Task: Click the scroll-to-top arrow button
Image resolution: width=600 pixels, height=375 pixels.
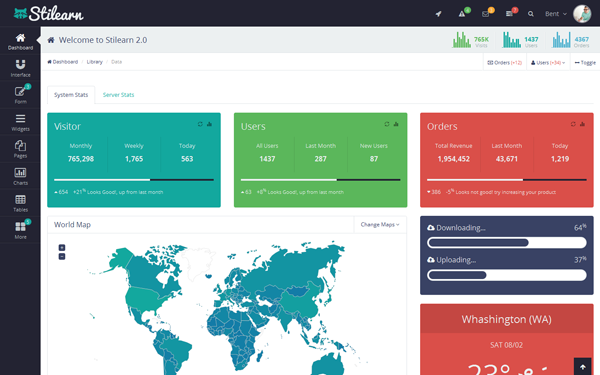Action: click(583, 367)
